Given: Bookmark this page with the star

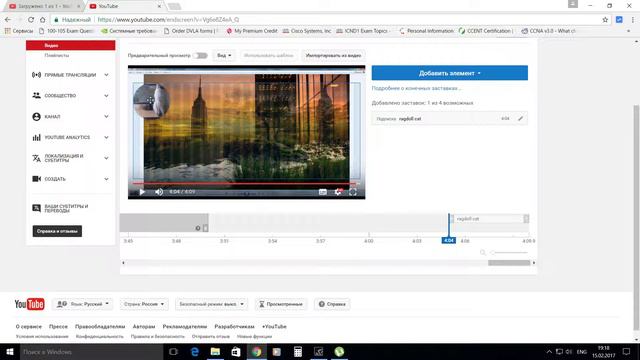Looking at the screenshot, I should pyautogui.click(x=605, y=20).
